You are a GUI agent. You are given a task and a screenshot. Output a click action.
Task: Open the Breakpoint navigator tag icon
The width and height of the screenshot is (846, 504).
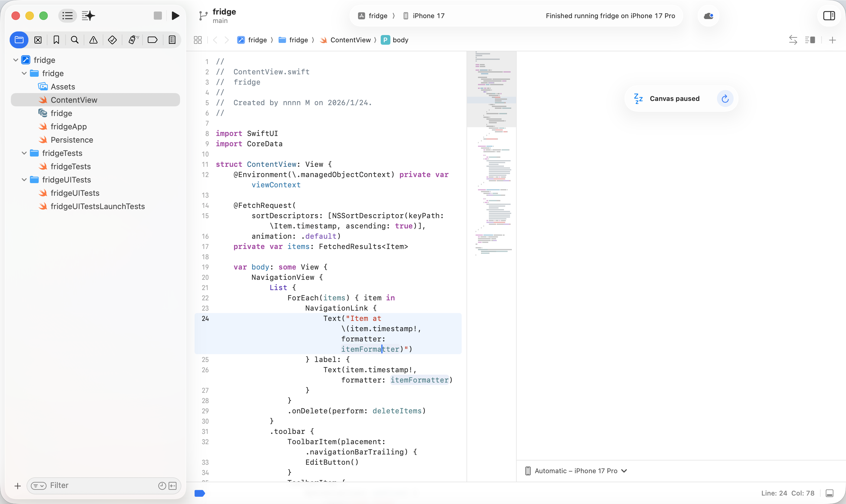(x=153, y=40)
